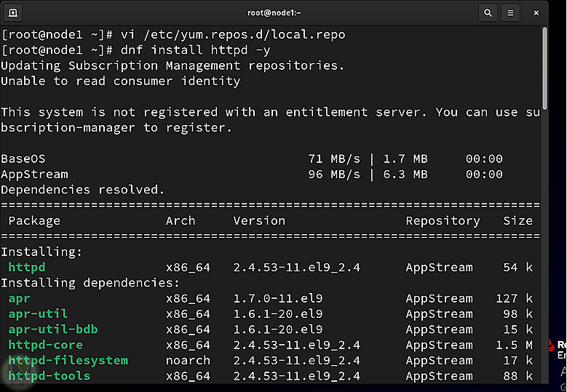This screenshot has height=392, width=567.
Task: Select the apr dependency package name
Action: click(19, 299)
